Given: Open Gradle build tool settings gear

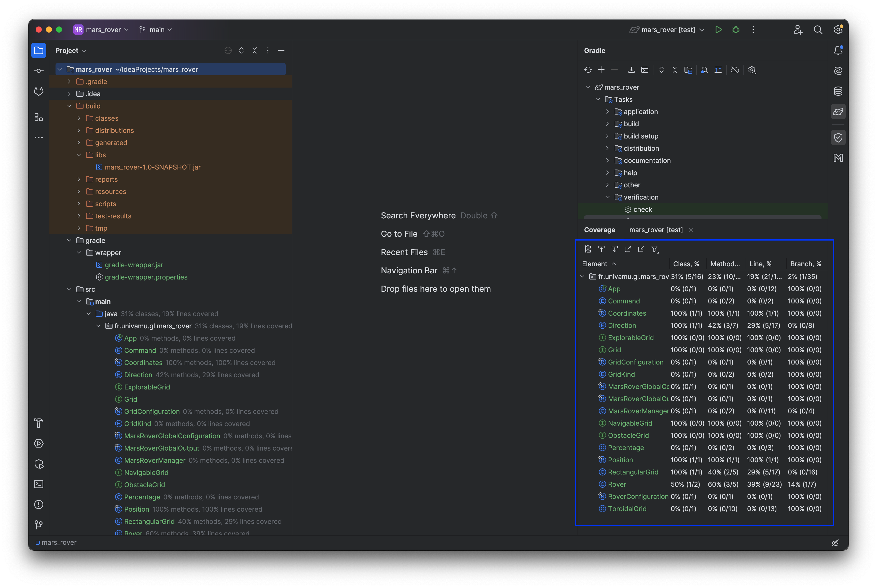Looking at the screenshot, I should point(752,70).
